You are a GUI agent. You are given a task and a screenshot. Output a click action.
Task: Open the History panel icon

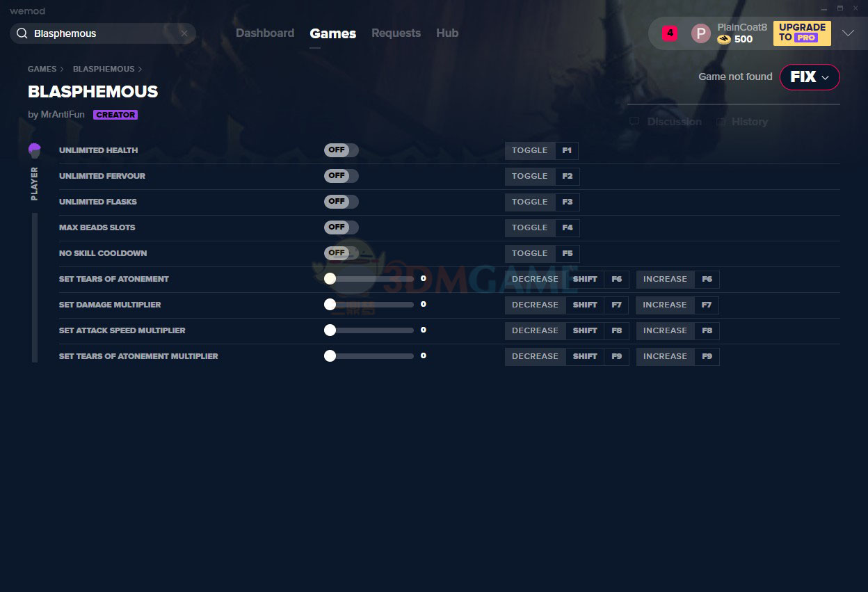pos(721,122)
